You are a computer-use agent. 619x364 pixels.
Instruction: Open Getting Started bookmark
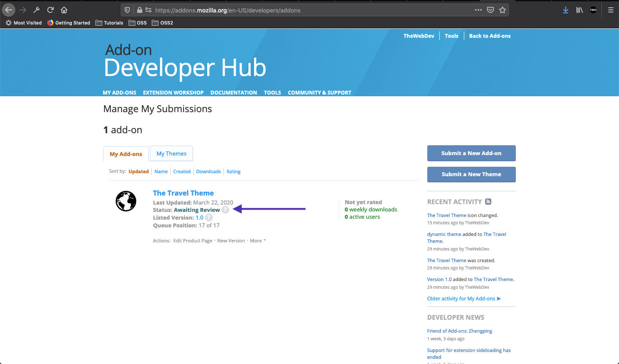click(x=69, y=23)
